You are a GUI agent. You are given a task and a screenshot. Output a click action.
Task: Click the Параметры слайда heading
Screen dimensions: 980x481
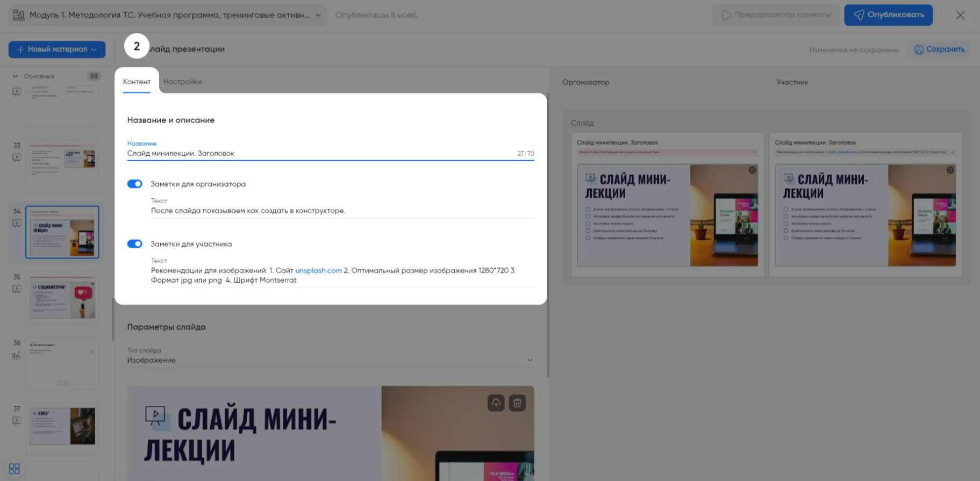167,327
